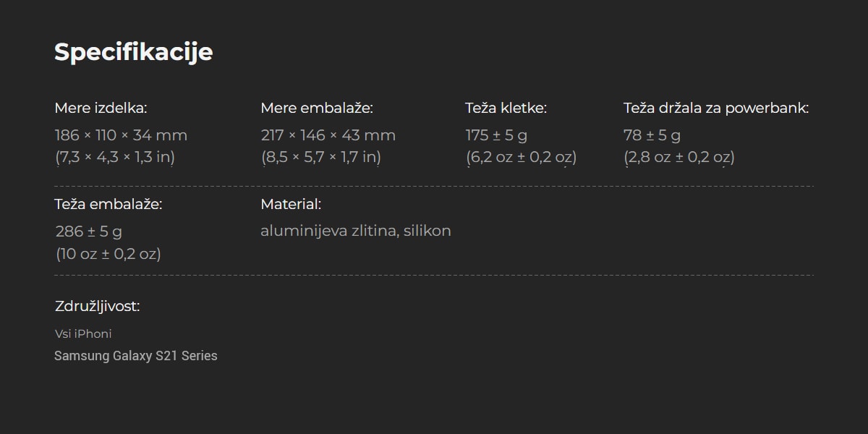This screenshot has width=868, height=434.
Task: Click the 217 × 146 × 43 mm value
Action: pyautogui.click(x=328, y=135)
